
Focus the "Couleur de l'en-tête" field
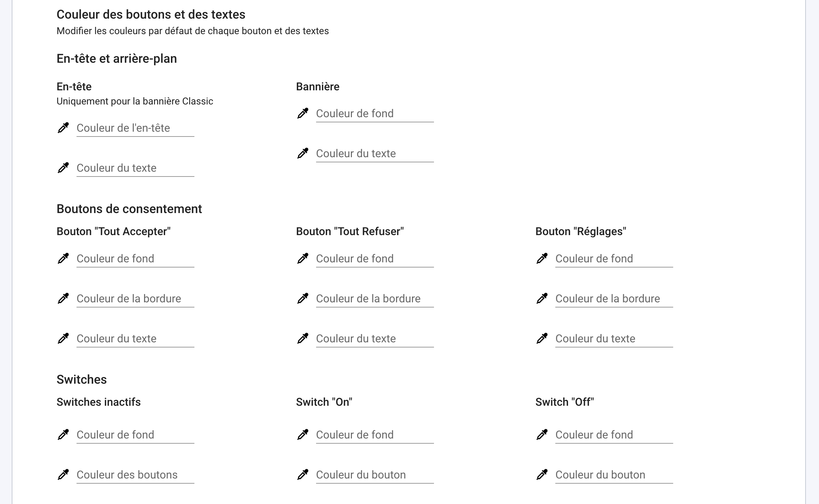[135, 128]
